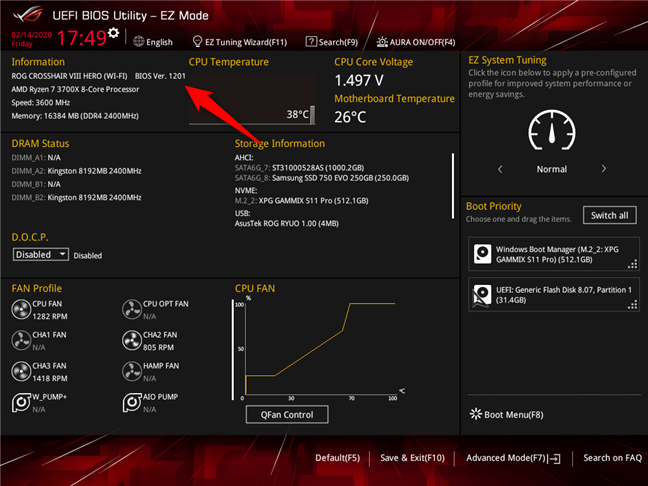Click the EZ System Tuning speedometer gauge
The width and height of the screenshot is (648, 486).
click(552, 131)
